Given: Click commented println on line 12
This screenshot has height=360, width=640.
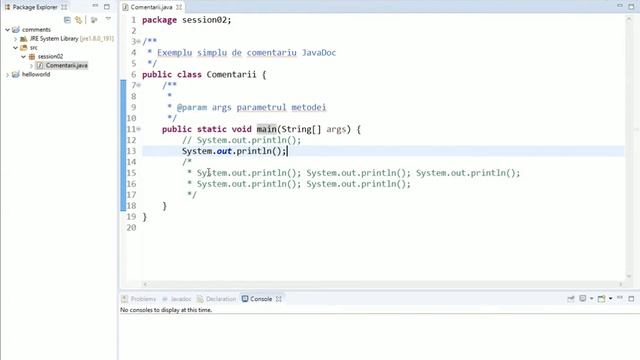Looking at the screenshot, I should [241, 140].
